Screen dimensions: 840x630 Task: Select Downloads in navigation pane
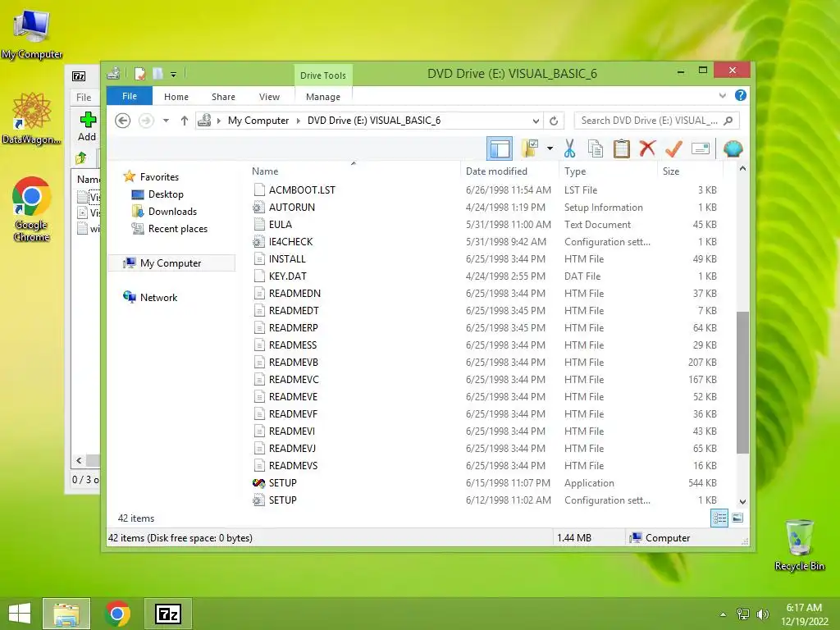pos(172,211)
